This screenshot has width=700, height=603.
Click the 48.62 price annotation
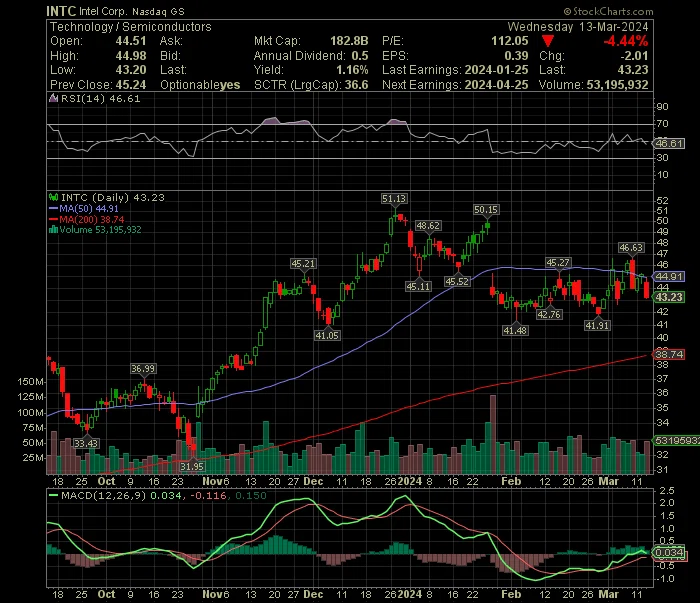(x=428, y=226)
